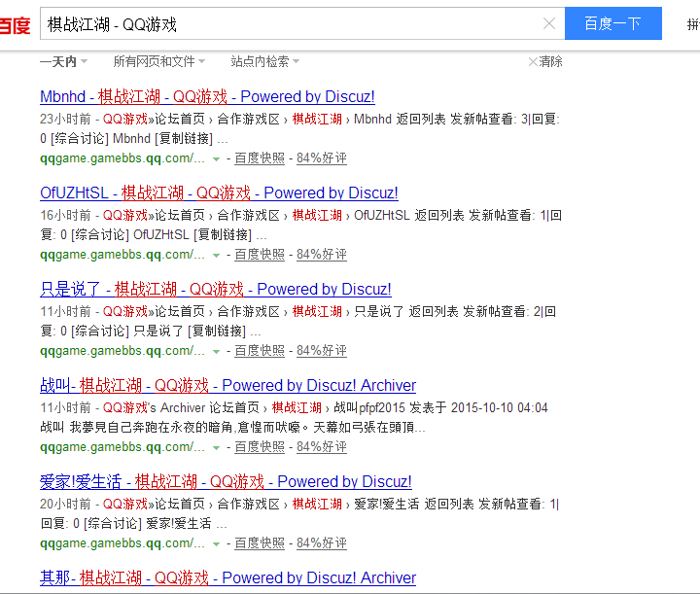The image size is (700, 594).
Task: Clear the search box with the X icon
Action: (548, 23)
